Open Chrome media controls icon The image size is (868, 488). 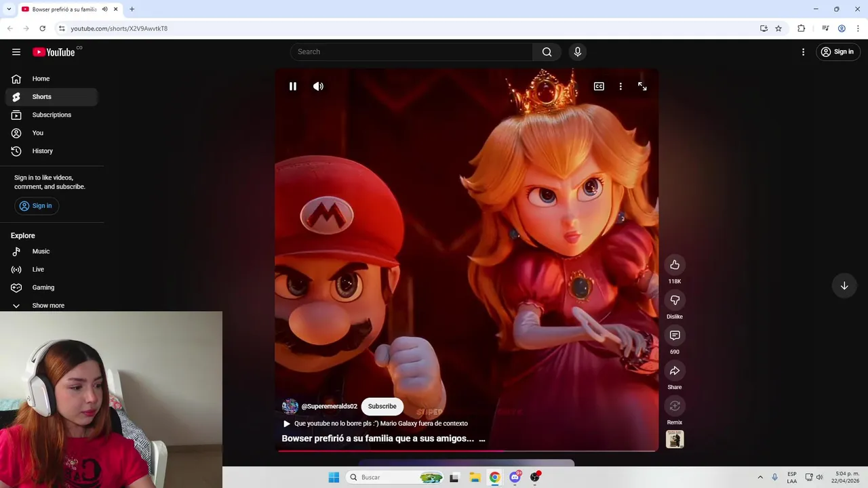pos(825,28)
